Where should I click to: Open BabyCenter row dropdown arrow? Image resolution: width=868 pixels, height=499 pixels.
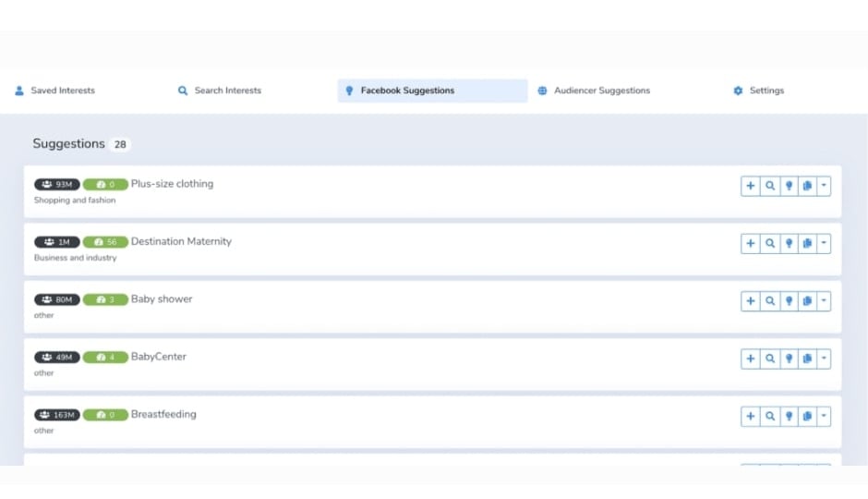[x=824, y=359]
